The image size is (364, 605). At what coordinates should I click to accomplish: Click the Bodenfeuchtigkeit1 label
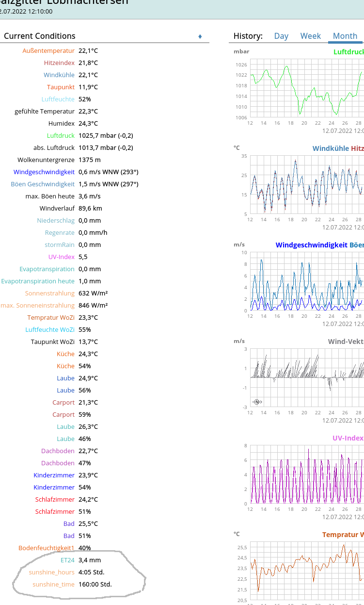click(x=47, y=548)
